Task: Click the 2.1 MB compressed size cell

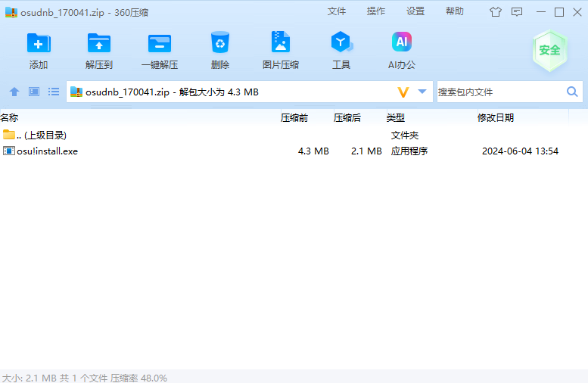Action: [366, 151]
